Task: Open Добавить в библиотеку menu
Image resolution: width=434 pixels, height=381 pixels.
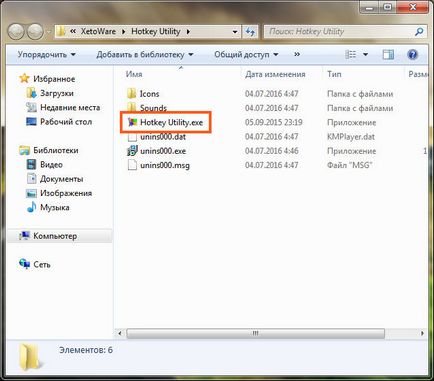Action: tap(145, 54)
